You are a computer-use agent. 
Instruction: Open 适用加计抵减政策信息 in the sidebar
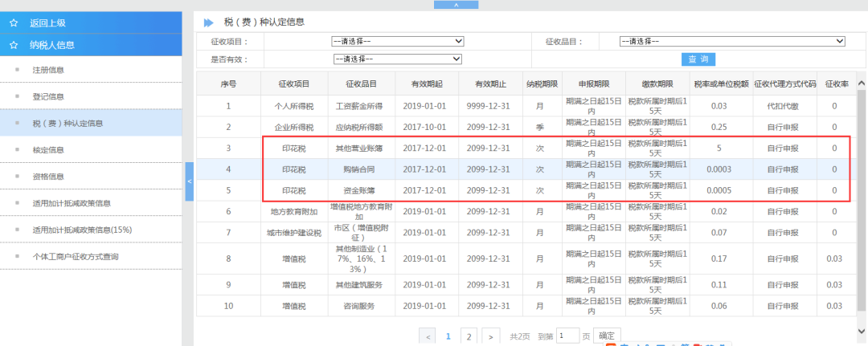[91, 203]
